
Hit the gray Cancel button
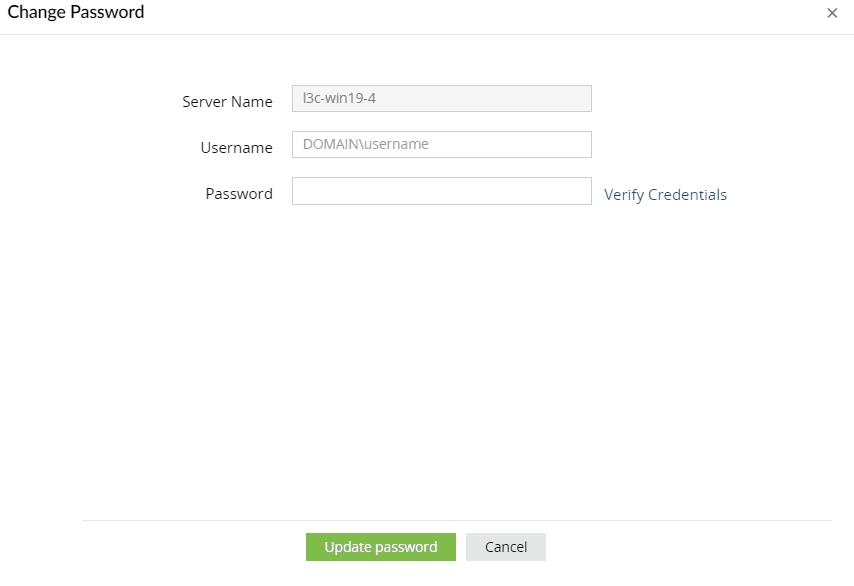(505, 547)
